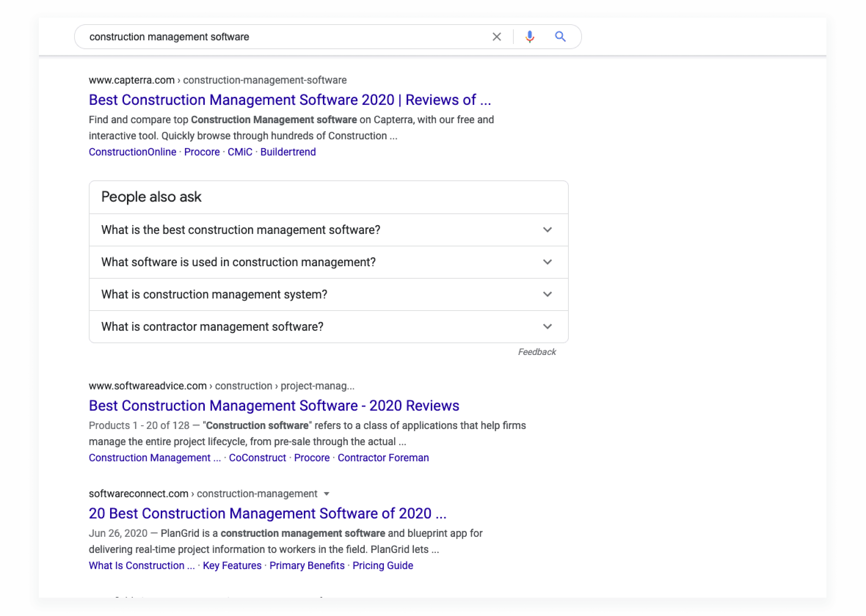Click the 'Jun 26, 2020' snippet date
This screenshot has height=616, width=866.
tap(118, 533)
